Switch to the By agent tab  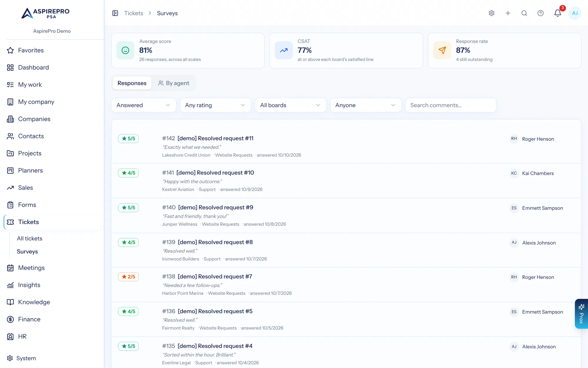[x=174, y=83]
